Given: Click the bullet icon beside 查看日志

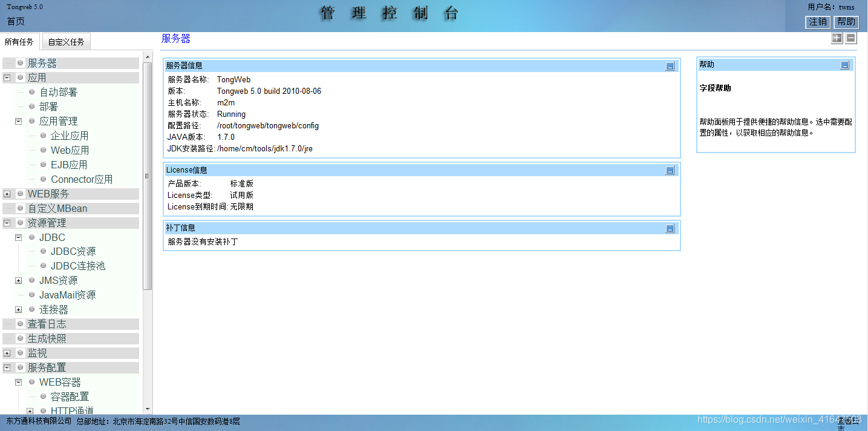Looking at the screenshot, I should (20, 324).
